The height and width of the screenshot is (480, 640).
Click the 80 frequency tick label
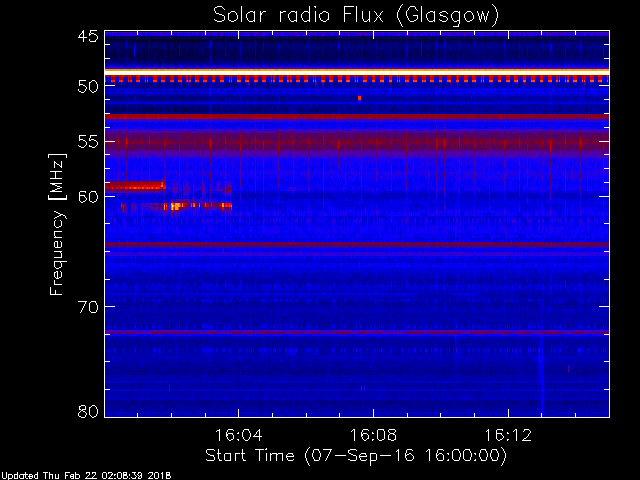click(88, 411)
